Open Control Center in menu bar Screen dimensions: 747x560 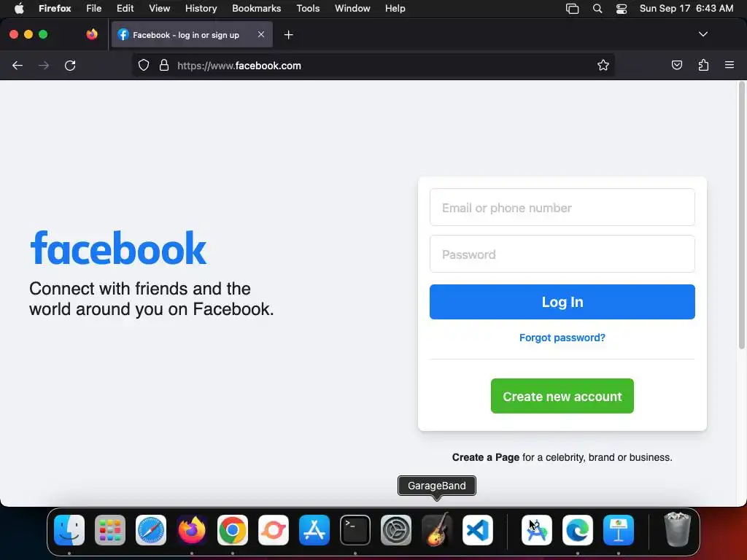coord(622,9)
